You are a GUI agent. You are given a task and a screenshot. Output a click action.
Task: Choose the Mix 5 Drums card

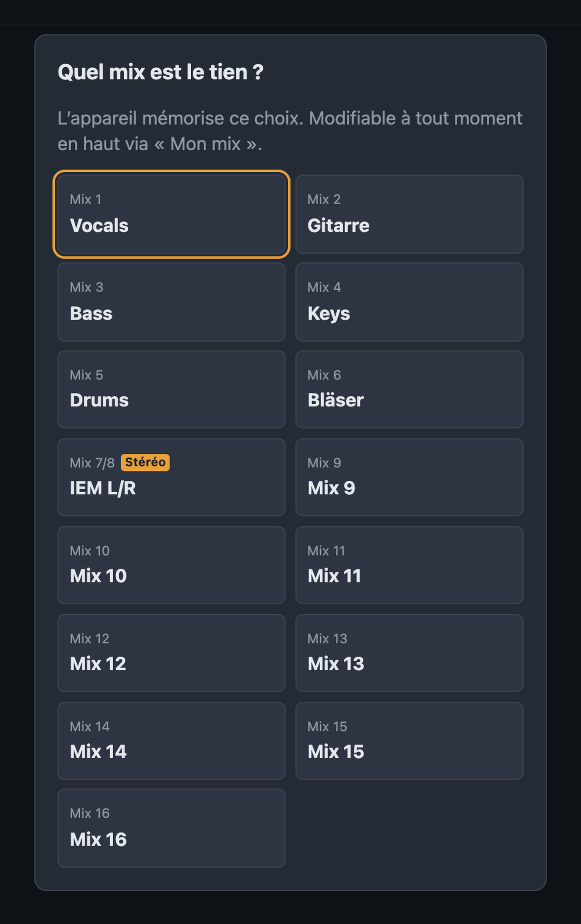(x=171, y=389)
